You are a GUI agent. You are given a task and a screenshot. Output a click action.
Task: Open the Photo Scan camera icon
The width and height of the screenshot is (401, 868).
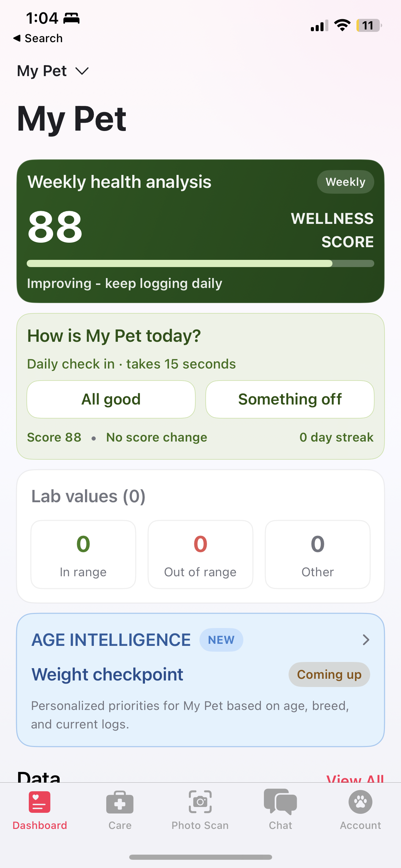[x=200, y=802]
